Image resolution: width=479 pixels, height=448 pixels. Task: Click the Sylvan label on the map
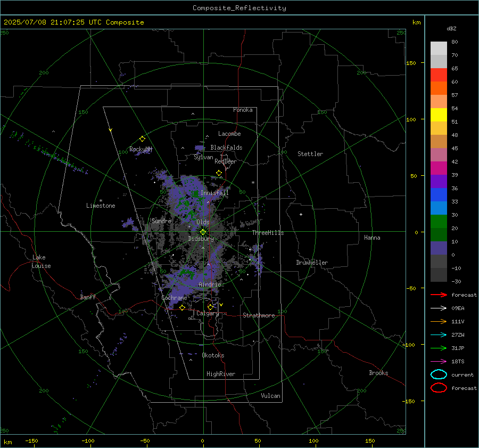203,157
